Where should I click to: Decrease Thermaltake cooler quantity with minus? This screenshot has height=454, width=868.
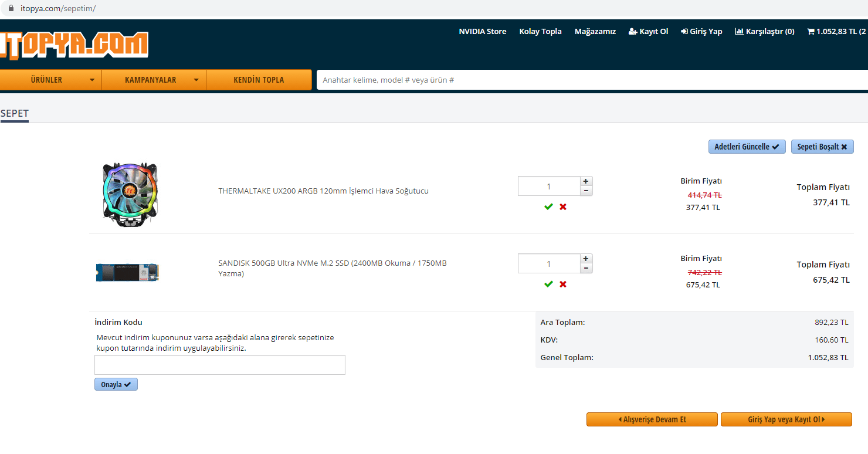click(586, 191)
